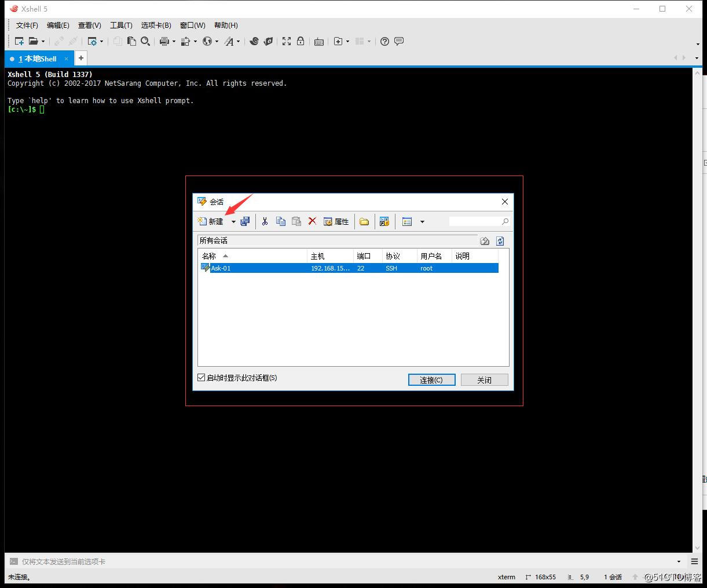The height and width of the screenshot is (588, 707).
Task: Sort by 名称 column header
Action: click(x=252, y=256)
